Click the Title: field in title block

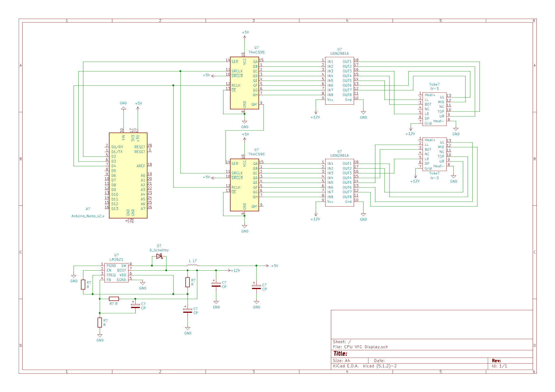pyautogui.click(x=340, y=354)
